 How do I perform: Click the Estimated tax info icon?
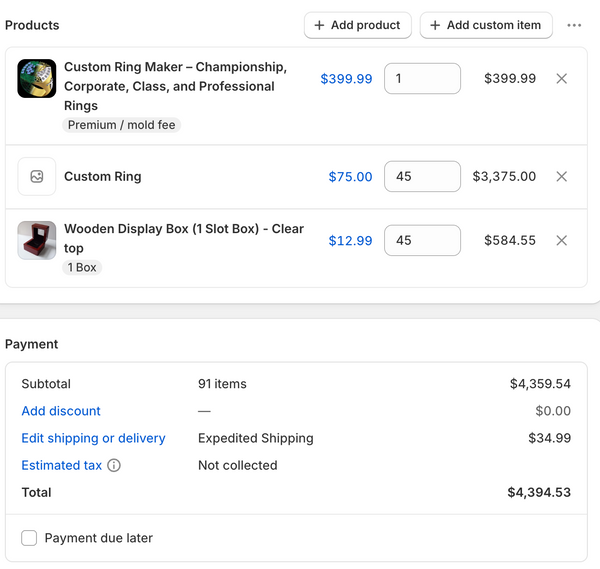114,465
